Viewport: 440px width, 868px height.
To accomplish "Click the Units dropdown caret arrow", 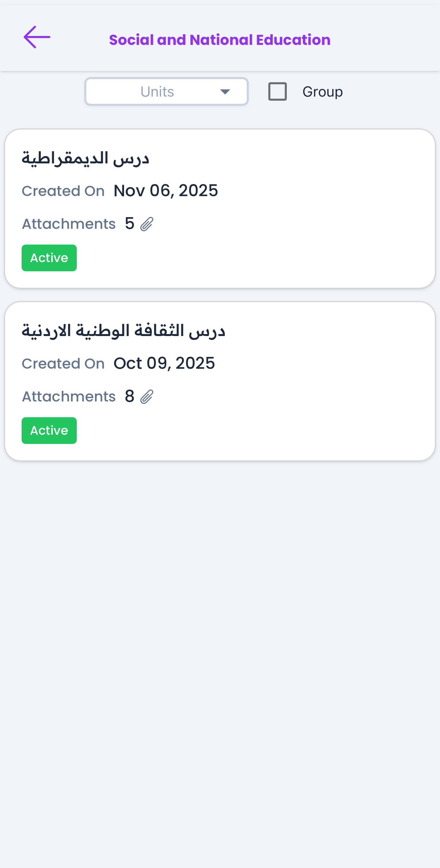I will 225,92.
